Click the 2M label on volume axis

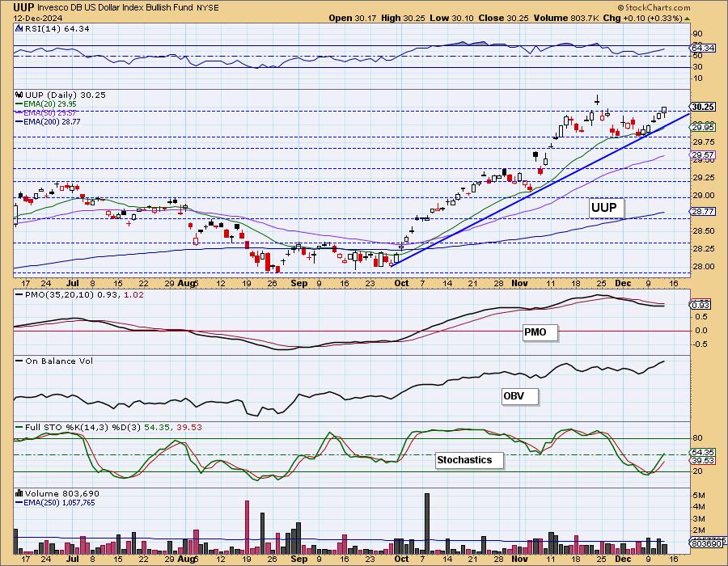[x=699, y=530]
